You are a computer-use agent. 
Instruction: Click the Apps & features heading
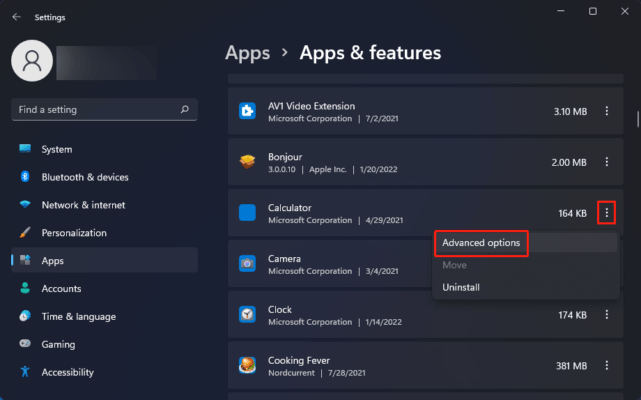coord(370,53)
